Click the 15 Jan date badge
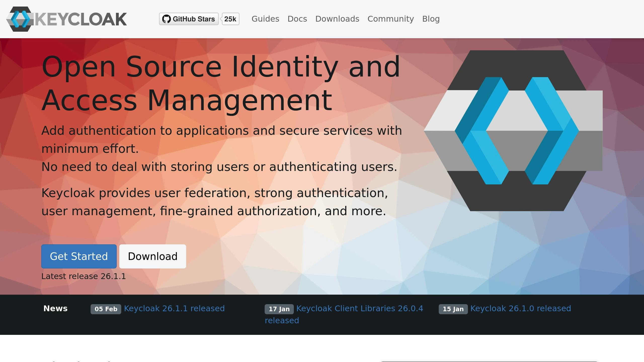 [x=453, y=309]
